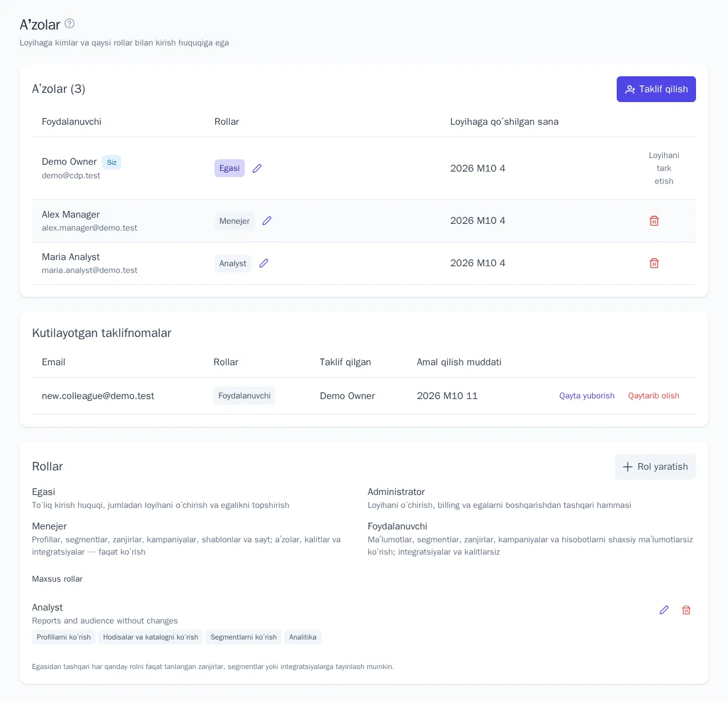Screen dimensions: 728x701
Task: Click the Segmentlarni ko'rish permission tag
Action: coord(243,637)
